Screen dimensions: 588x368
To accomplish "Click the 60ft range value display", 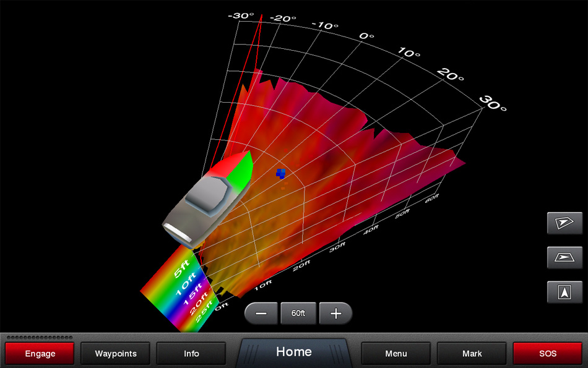I will [x=298, y=314].
